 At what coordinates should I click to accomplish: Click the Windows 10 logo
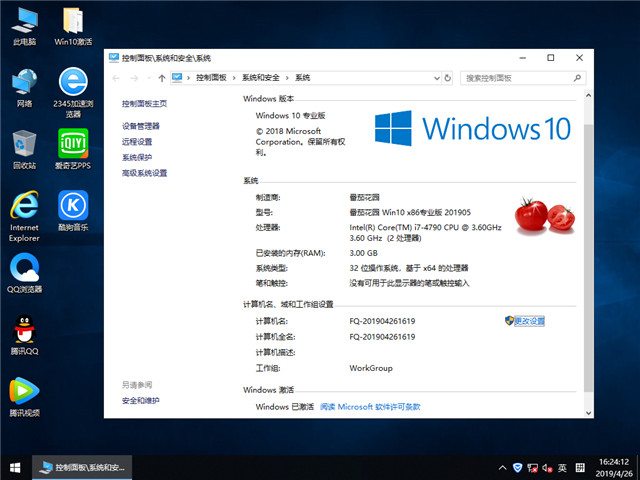(x=473, y=128)
